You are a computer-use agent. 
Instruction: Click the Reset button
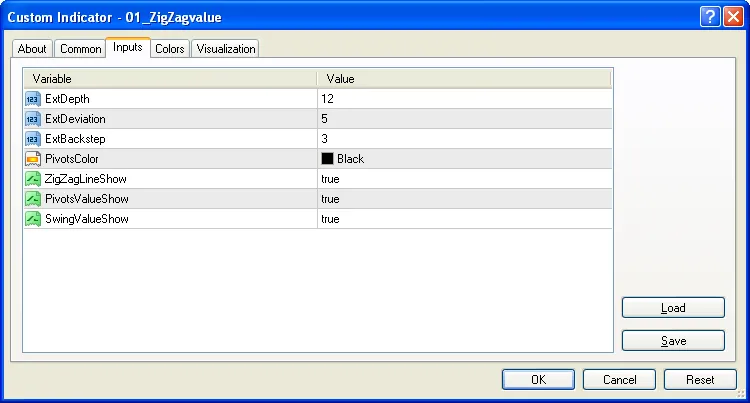(700, 380)
